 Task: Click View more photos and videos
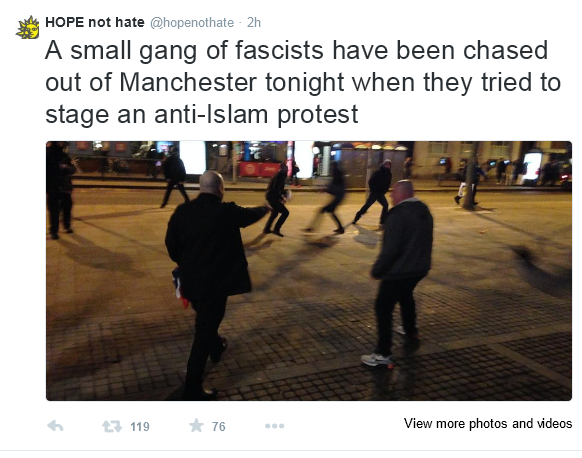[488, 423]
